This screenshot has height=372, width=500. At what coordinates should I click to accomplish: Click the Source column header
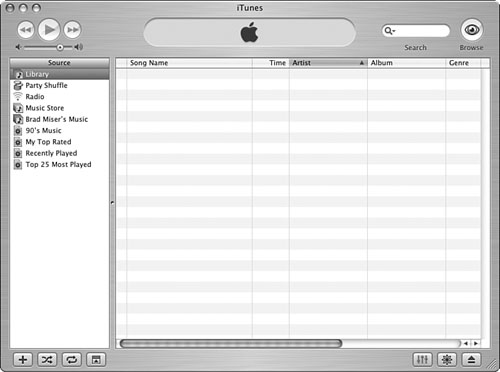click(x=60, y=63)
